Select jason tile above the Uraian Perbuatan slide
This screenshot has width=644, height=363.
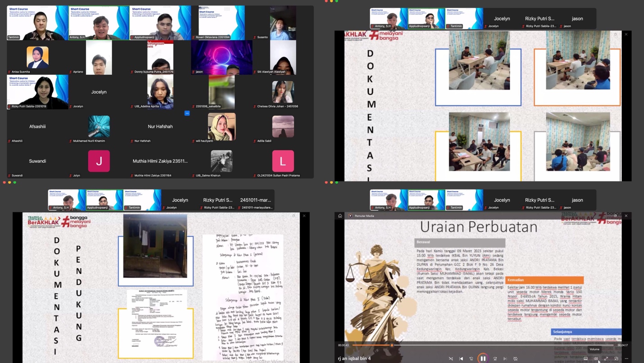point(577,200)
